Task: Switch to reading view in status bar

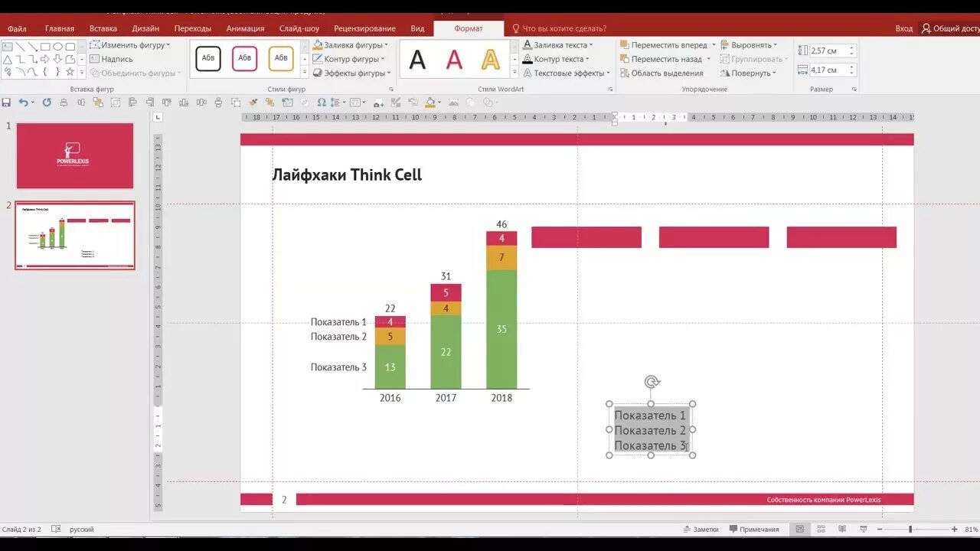Action: pyautogui.click(x=842, y=529)
